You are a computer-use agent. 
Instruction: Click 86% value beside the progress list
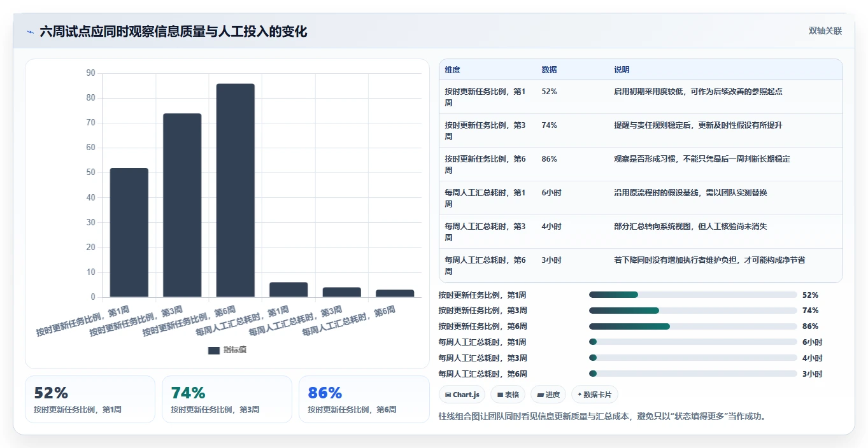(810, 326)
